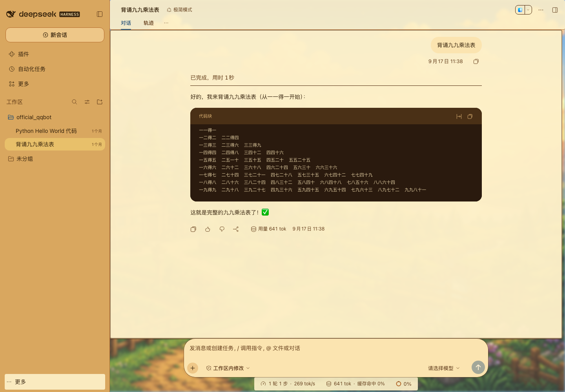Open Python Hello World 代码 conversation

click(55, 131)
